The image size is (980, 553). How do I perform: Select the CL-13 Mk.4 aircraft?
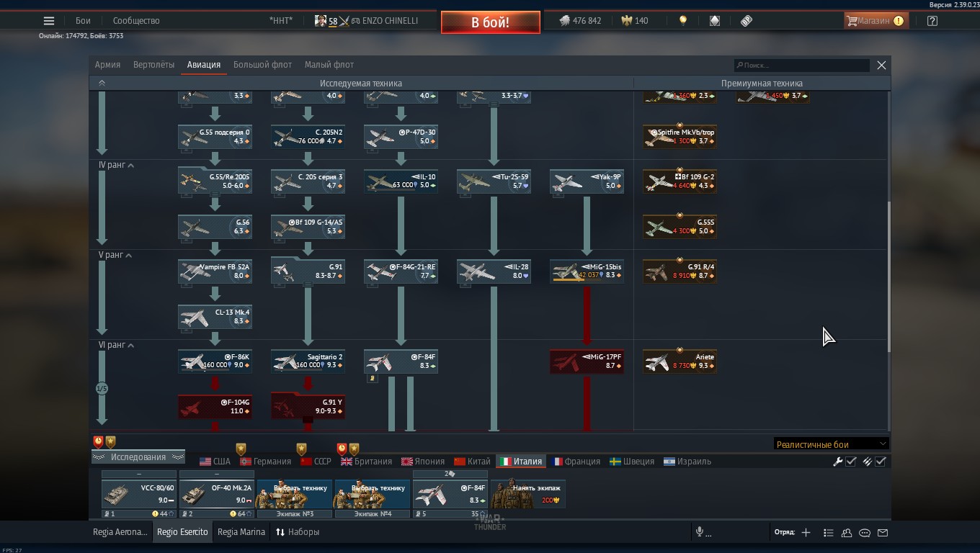215,317
